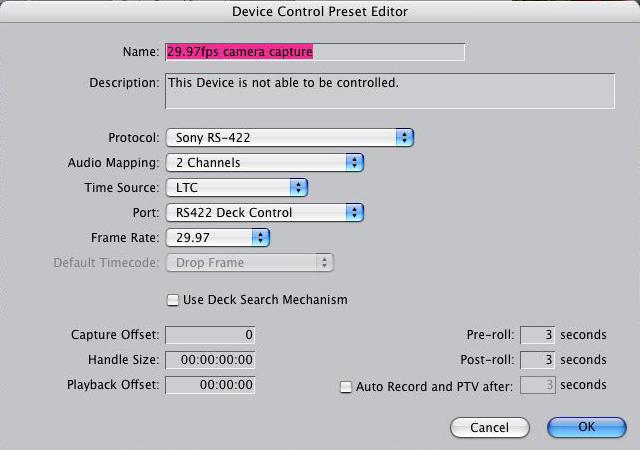This screenshot has height=450, width=640.
Task: Click the Time Source label
Action: point(122,187)
